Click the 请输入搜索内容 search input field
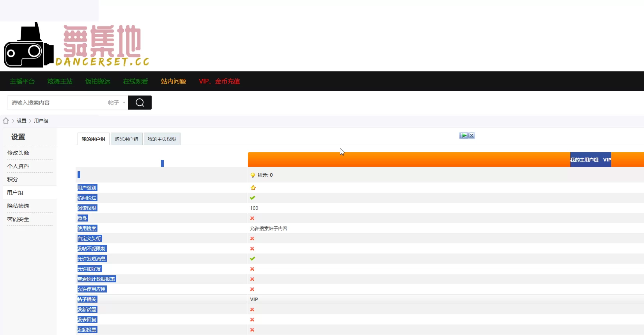The image size is (644, 335). [57, 103]
